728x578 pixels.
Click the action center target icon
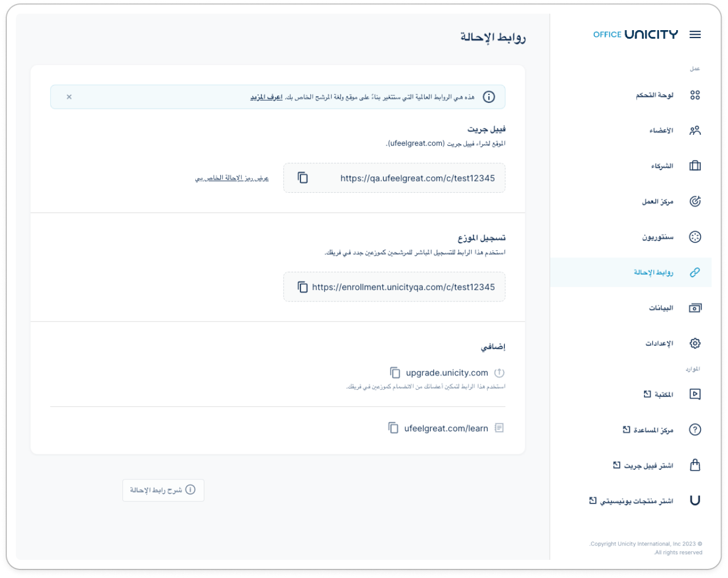pyautogui.click(x=695, y=201)
